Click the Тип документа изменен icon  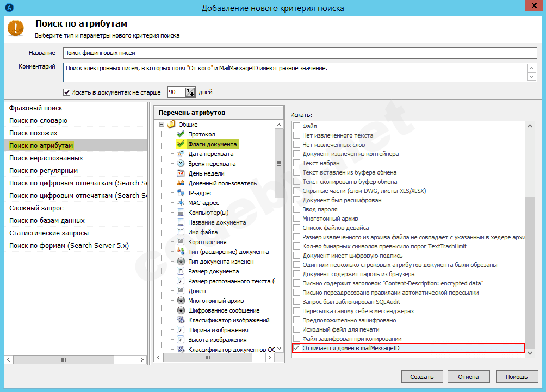point(181,261)
